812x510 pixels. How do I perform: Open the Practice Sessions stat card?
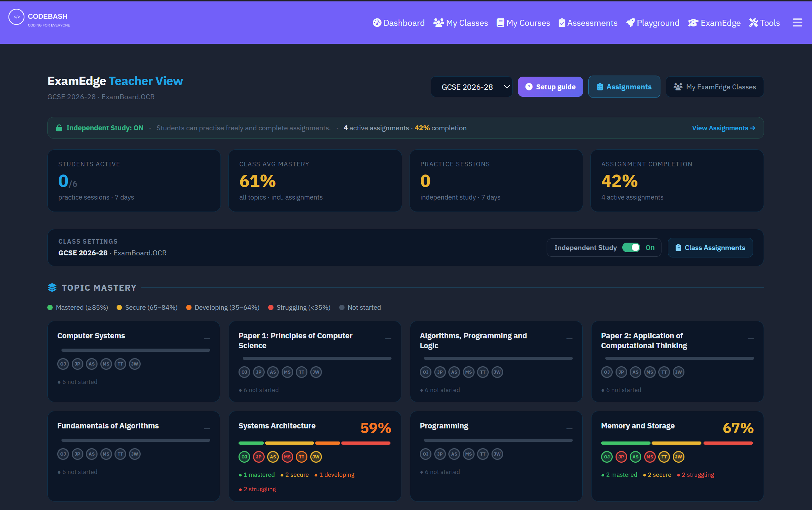496,180
